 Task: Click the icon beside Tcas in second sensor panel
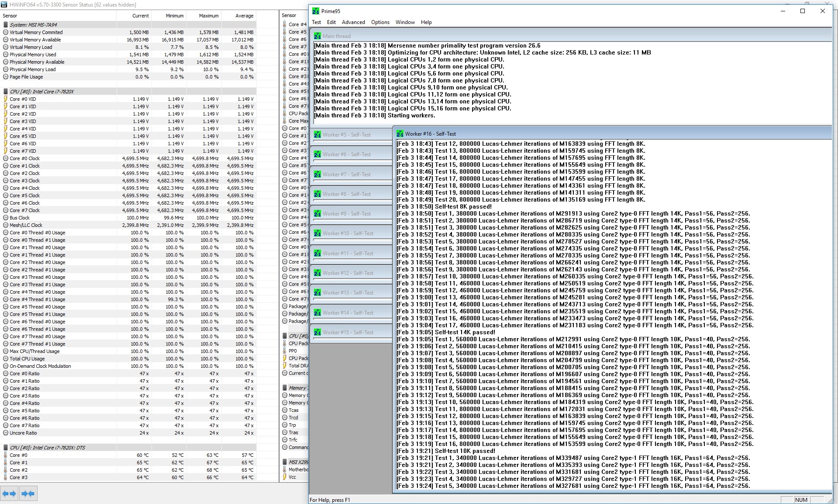pyautogui.click(x=285, y=410)
